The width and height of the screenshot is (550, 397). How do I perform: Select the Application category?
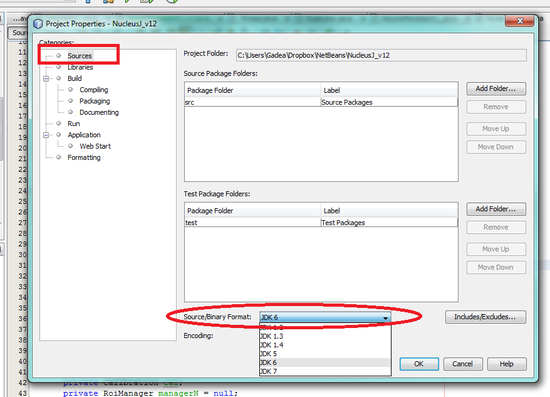[84, 135]
